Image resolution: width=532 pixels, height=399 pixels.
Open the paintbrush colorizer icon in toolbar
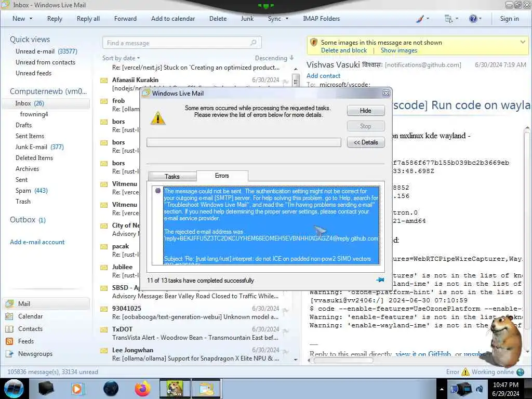pos(420,19)
